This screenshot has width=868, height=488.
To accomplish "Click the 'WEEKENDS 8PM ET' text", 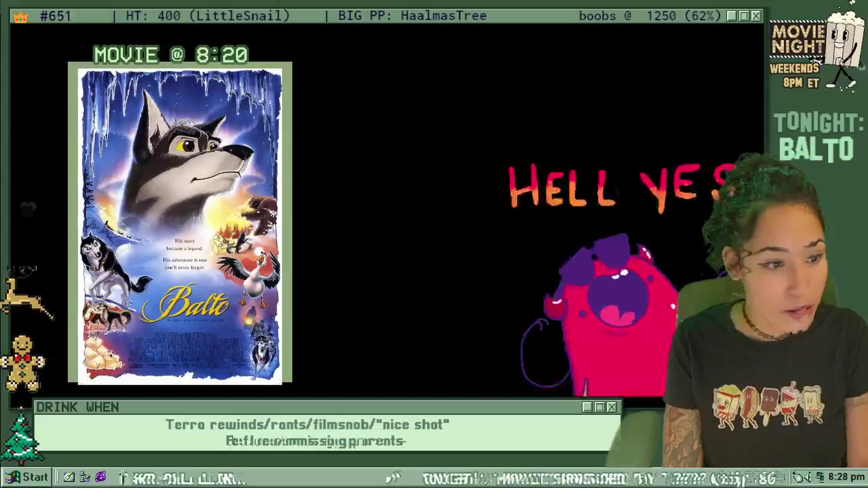I will coord(795,75).
